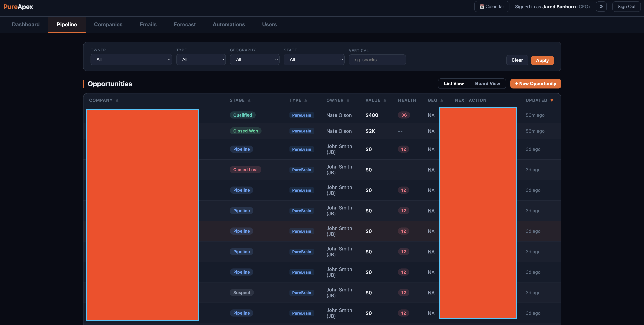Open the Calendar button

tap(492, 7)
